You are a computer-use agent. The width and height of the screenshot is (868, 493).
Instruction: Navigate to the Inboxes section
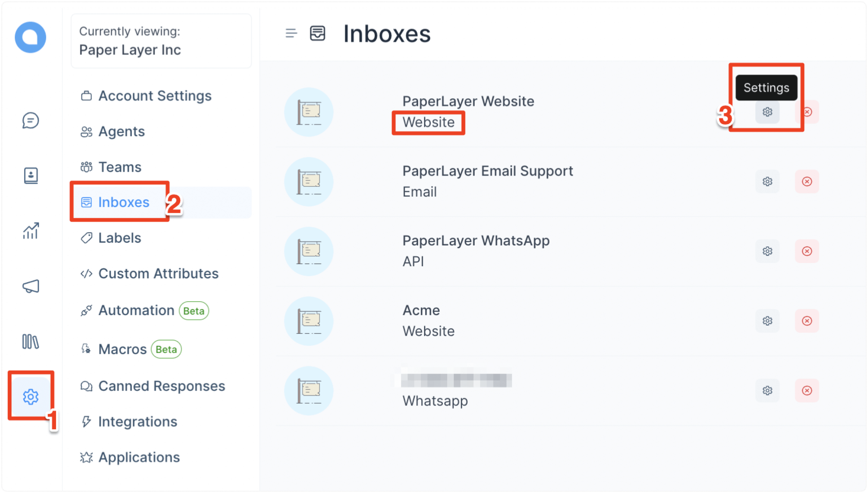pos(123,202)
